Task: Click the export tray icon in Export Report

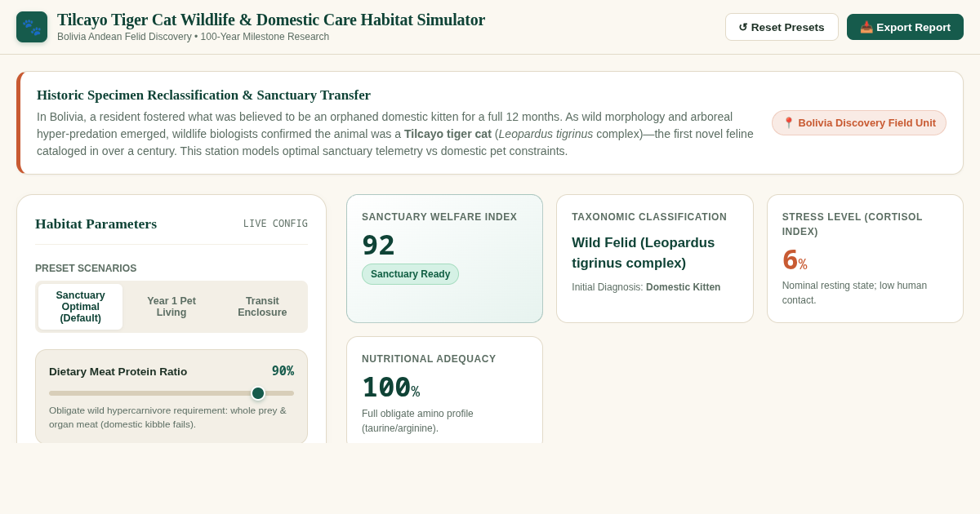Action: coord(866,27)
